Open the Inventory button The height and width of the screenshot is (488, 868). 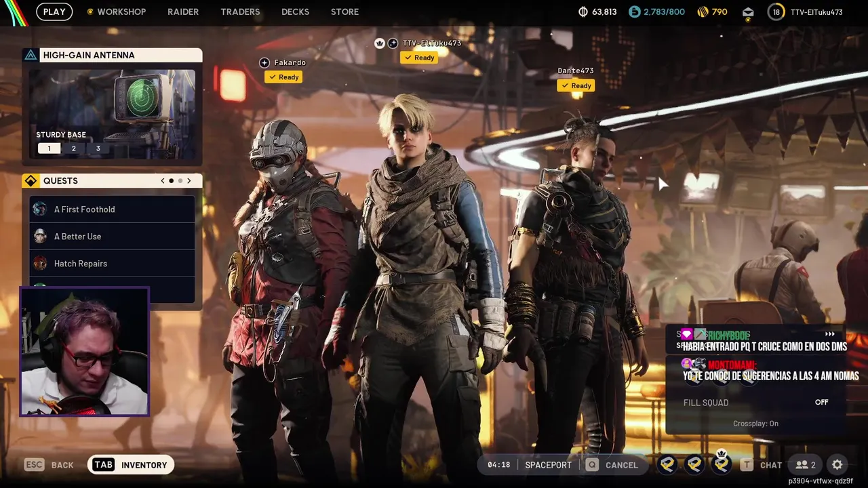click(x=131, y=464)
